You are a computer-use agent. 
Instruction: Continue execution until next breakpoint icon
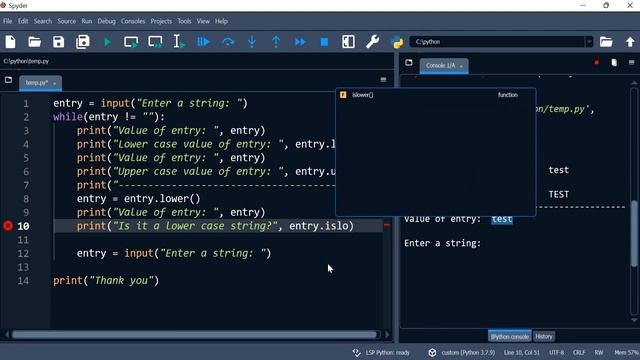(x=300, y=42)
